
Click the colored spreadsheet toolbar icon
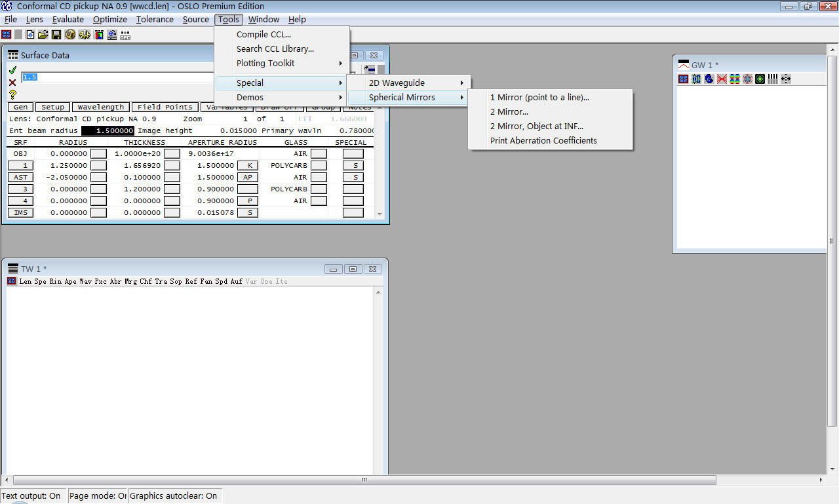point(98,34)
